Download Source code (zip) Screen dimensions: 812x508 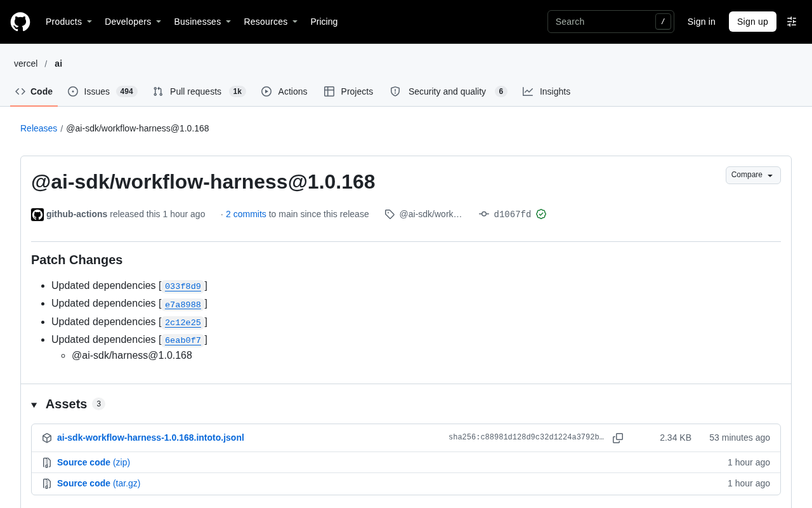93,462
